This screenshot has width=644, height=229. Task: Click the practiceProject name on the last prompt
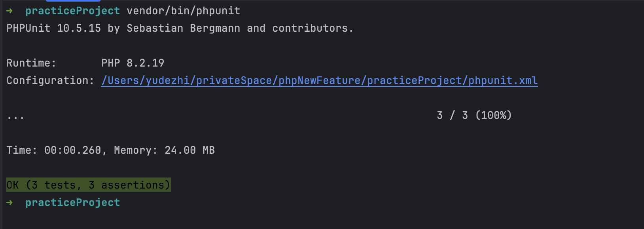73,202
